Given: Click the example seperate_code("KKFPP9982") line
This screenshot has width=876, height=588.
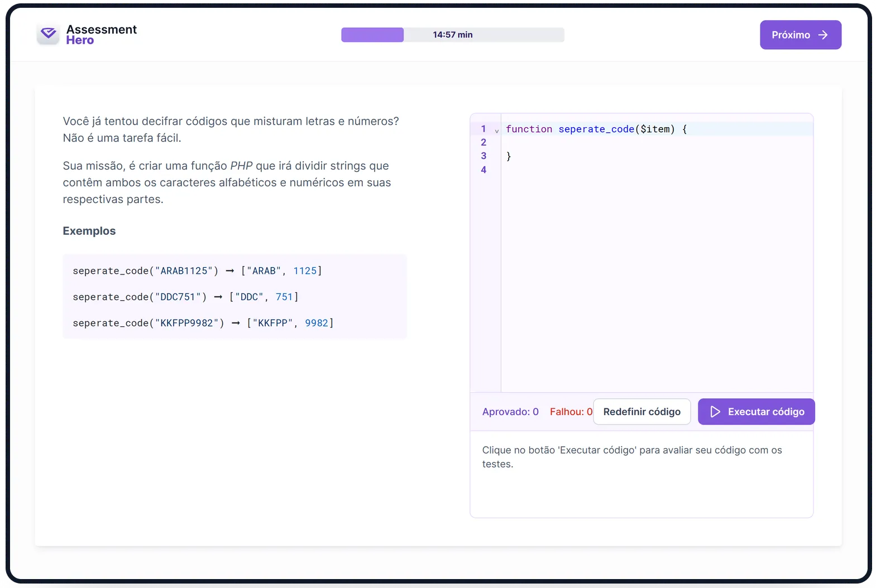Looking at the screenshot, I should (203, 323).
